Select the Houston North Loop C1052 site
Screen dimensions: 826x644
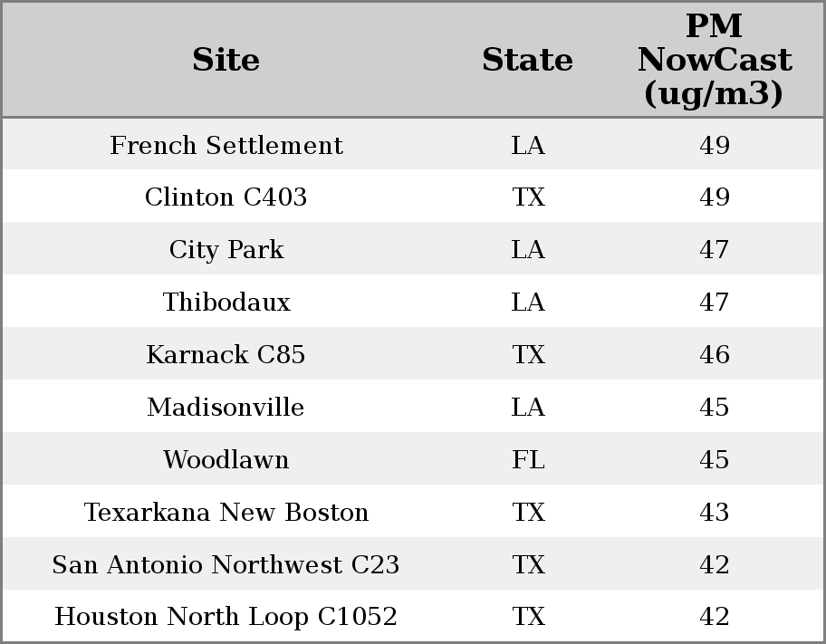point(226,617)
